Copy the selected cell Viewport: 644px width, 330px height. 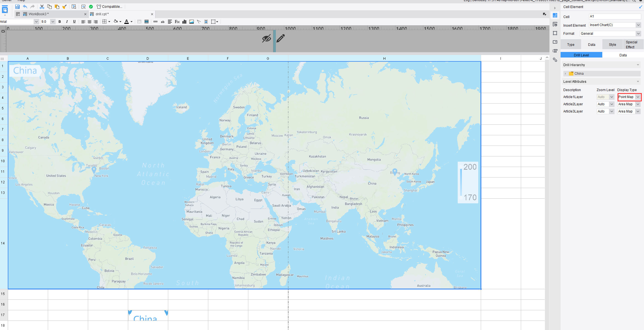[49, 7]
